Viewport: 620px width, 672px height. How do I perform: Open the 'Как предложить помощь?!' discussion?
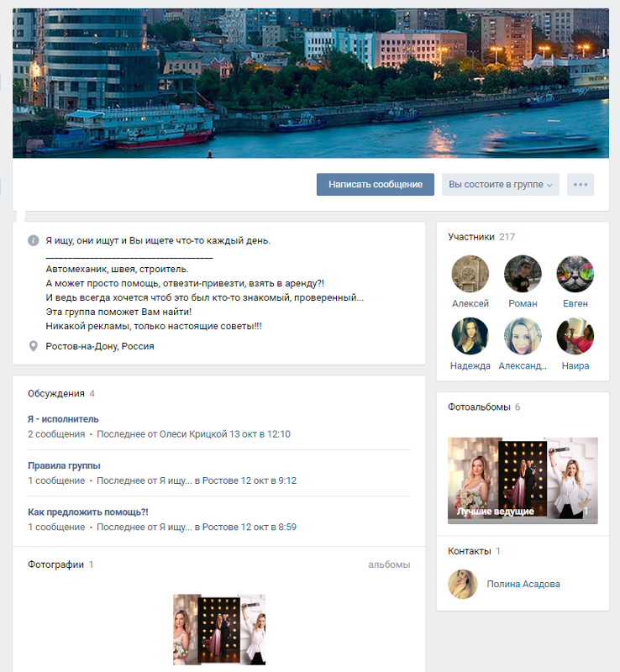88,512
